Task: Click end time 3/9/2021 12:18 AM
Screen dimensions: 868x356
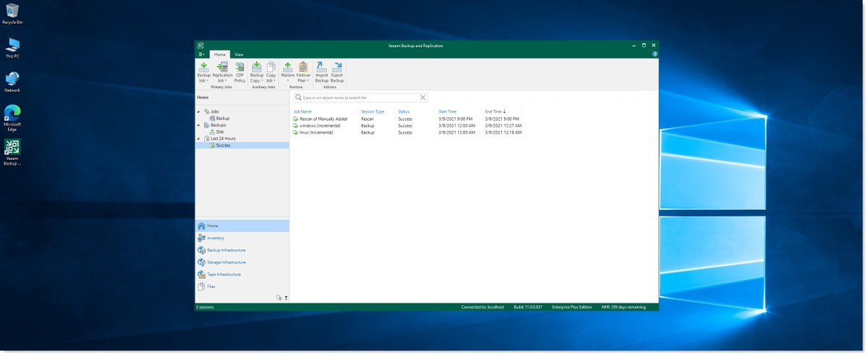Action: click(x=503, y=132)
